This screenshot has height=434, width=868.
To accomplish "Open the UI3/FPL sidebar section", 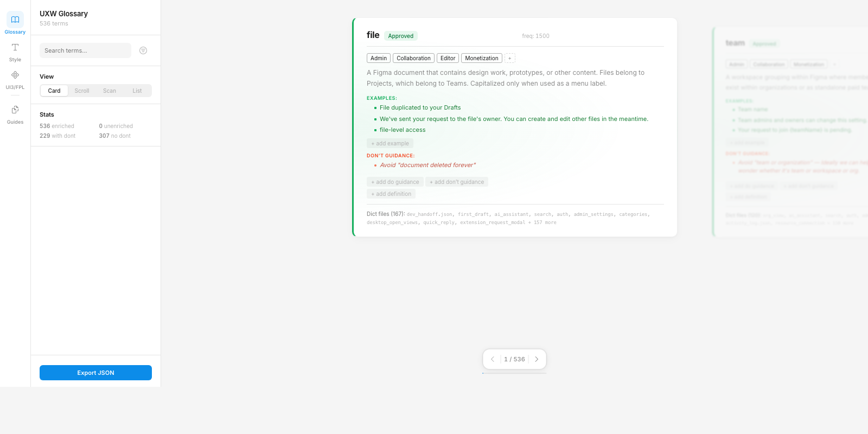I will pyautogui.click(x=15, y=80).
